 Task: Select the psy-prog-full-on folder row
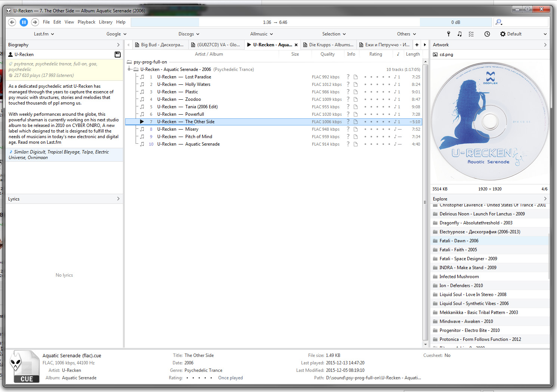point(273,62)
